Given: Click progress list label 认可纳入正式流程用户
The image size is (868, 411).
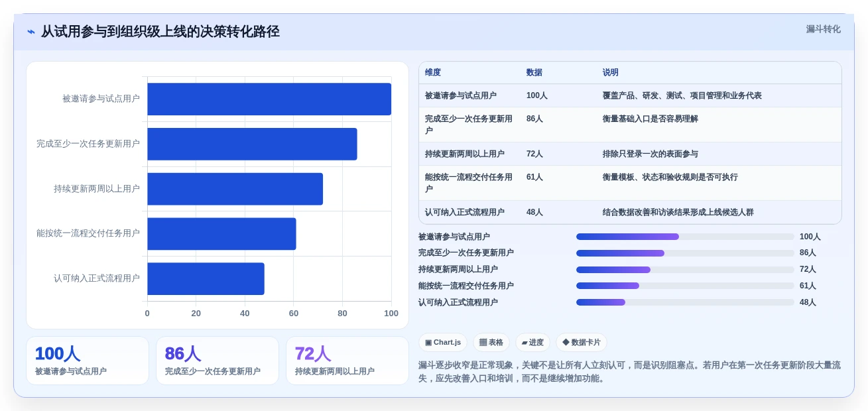Looking at the screenshot, I should [458, 302].
